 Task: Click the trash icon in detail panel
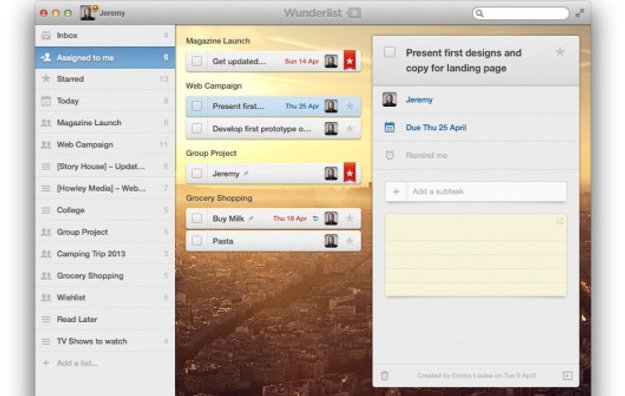click(x=385, y=375)
